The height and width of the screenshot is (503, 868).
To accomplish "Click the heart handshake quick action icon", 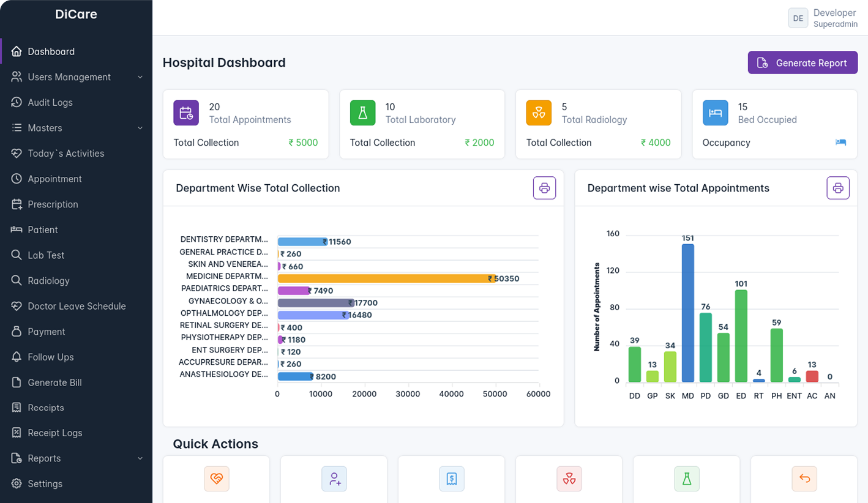I will coord(217,479).
